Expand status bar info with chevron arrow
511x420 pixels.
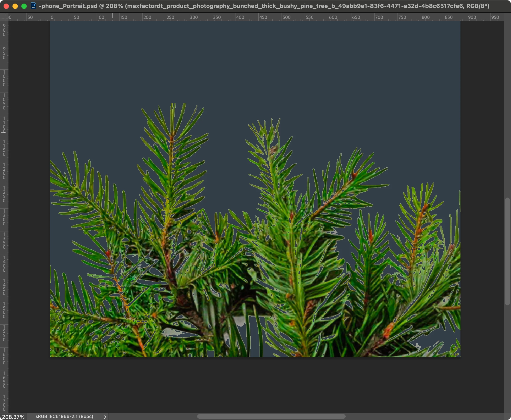[x=105, y=417]
